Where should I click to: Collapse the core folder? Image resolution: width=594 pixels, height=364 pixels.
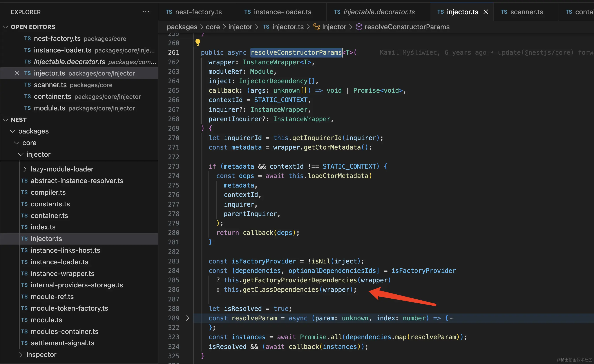pyautogui.click(x=17, y=143)
